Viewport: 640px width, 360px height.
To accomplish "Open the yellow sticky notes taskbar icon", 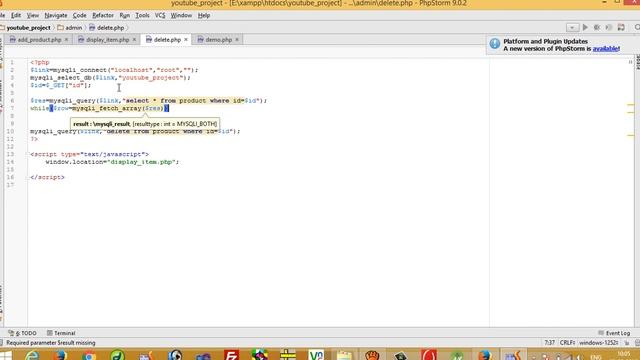I will (344, 355).
